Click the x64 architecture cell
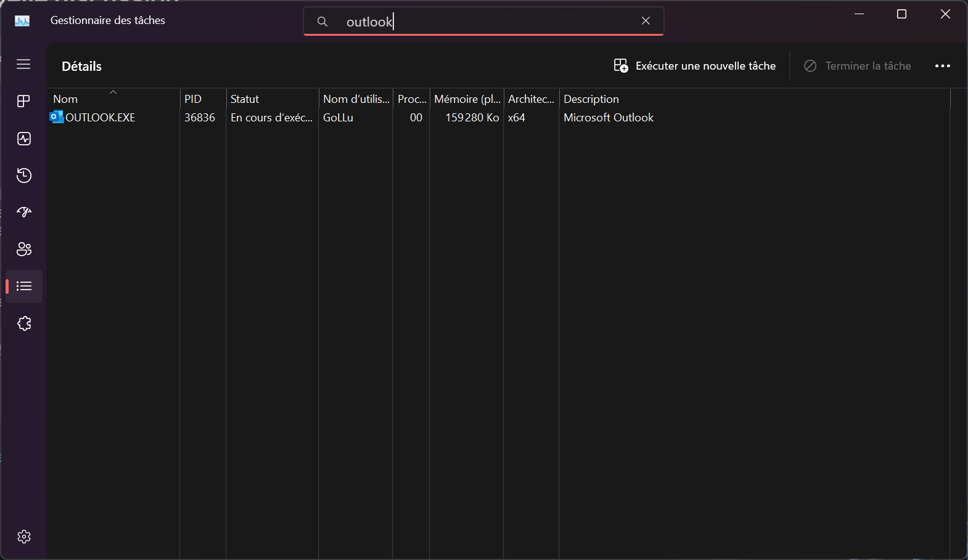 pyautogui.click(x=517, y=118)
